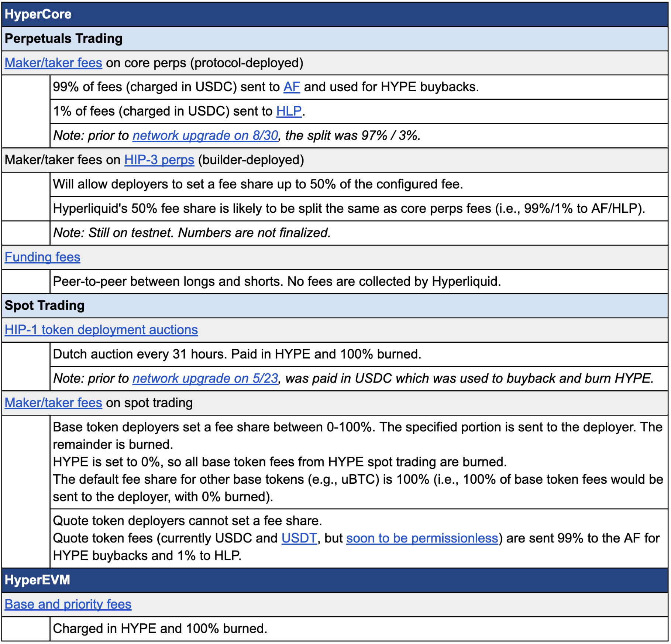Image resolution: width=671 pixels, height=644 pixels.
Task: Select the Perpetuals Trading section heading
Action: click(x=335, y=39)
